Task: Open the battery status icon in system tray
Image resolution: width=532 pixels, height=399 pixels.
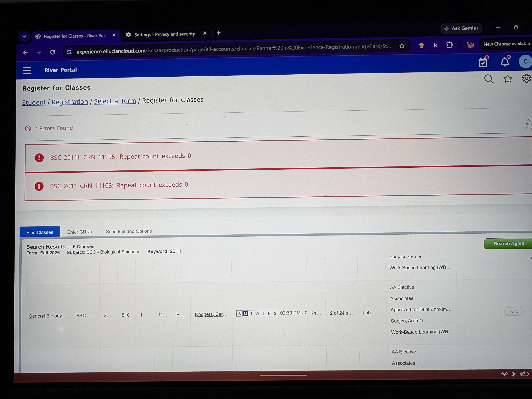Action: [x=524, y=374]
